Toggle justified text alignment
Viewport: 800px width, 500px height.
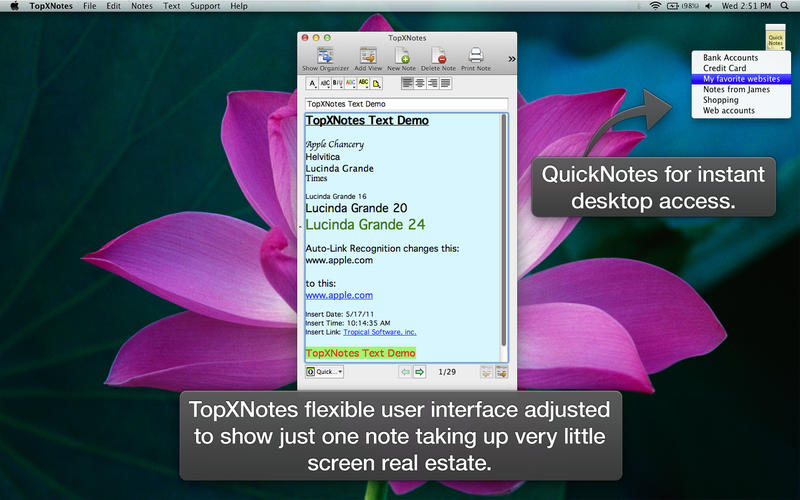(445, 83)
